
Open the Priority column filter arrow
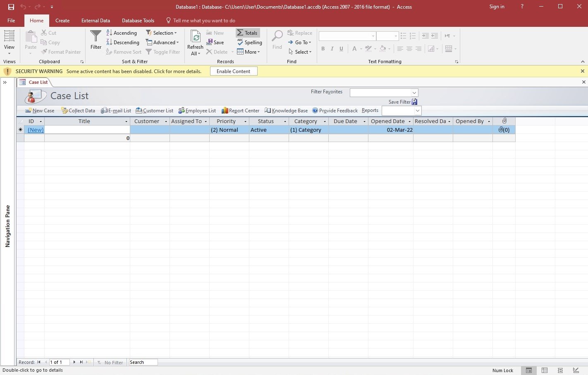pyautogui.click(x=245, y=121)
